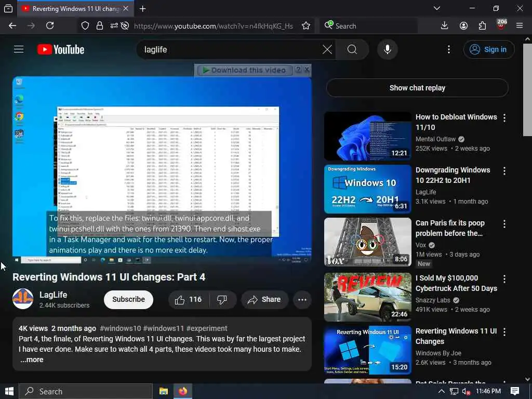The image size is (532, 399).
Task: View site security padlock info
Action: coord(99,26)
